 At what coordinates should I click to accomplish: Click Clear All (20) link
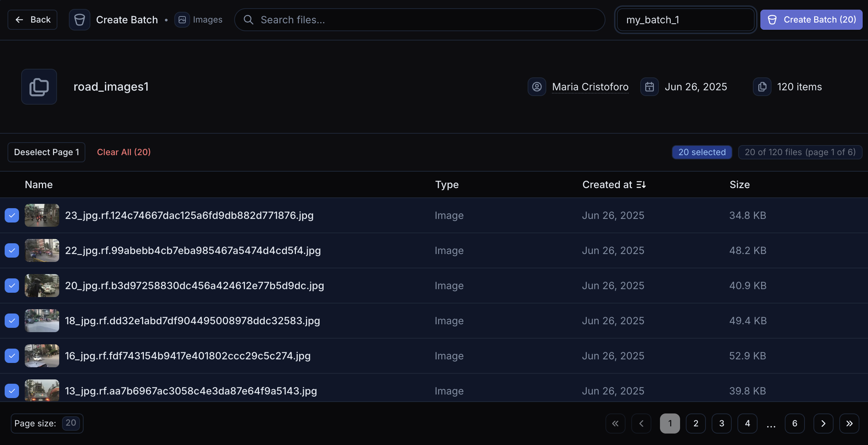pos(123,152)
